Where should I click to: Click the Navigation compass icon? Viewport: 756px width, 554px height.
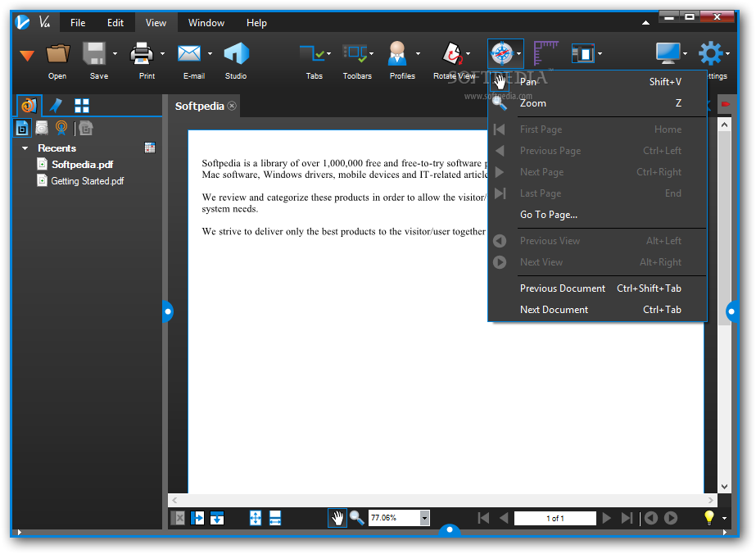point(502,53)
